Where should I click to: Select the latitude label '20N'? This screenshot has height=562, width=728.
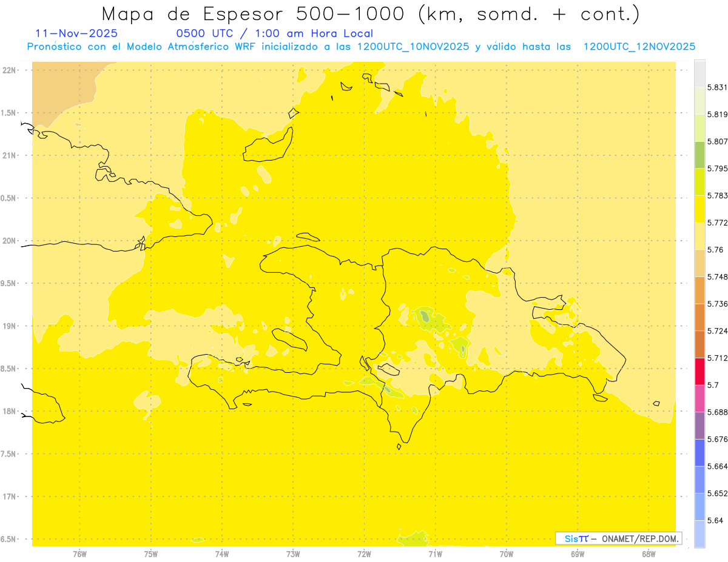point(9,241)
